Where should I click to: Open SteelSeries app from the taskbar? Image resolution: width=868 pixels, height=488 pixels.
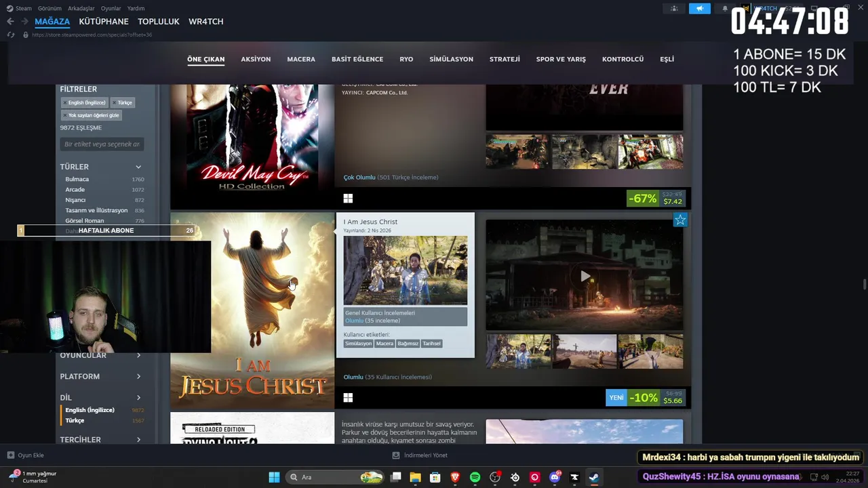point(515,477)
